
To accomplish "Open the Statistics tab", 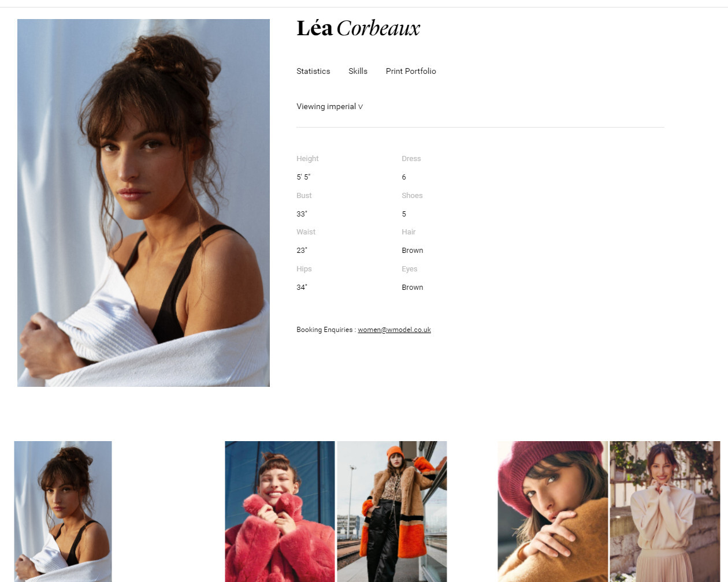I will (x=313, y=71).
